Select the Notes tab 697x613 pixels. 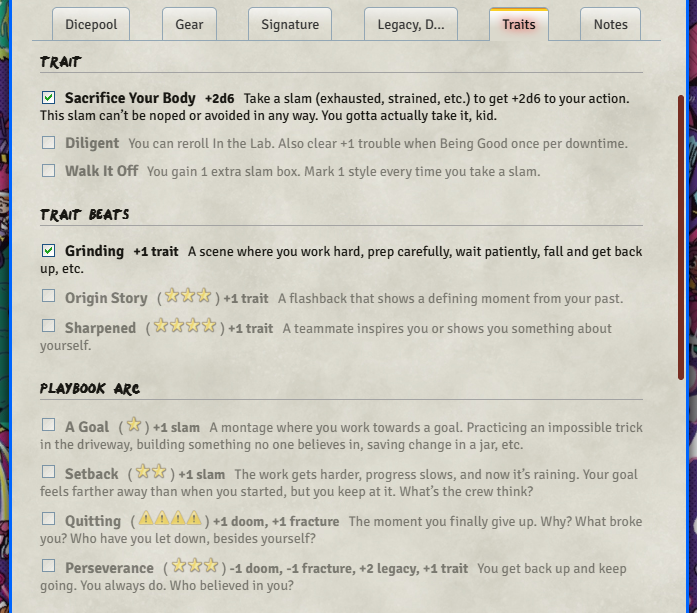[x=610, y=24]
